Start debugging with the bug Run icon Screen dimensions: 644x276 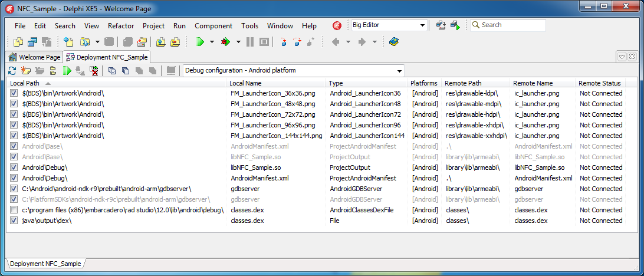click(225, 42)
